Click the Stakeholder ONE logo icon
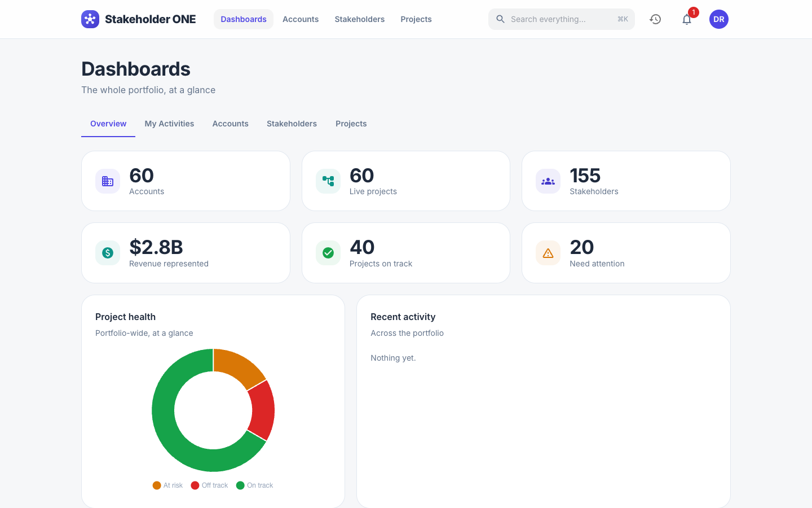 (x=90, y=19)
